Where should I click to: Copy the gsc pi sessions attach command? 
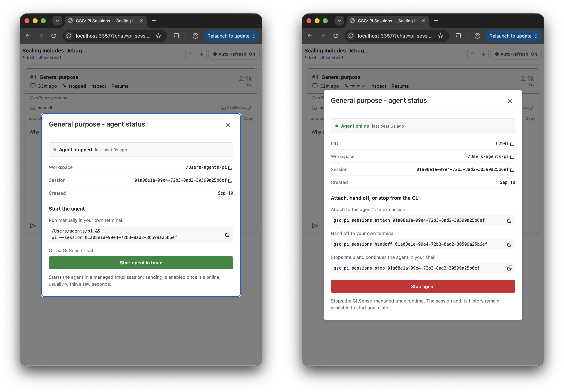tap(510, 220)
